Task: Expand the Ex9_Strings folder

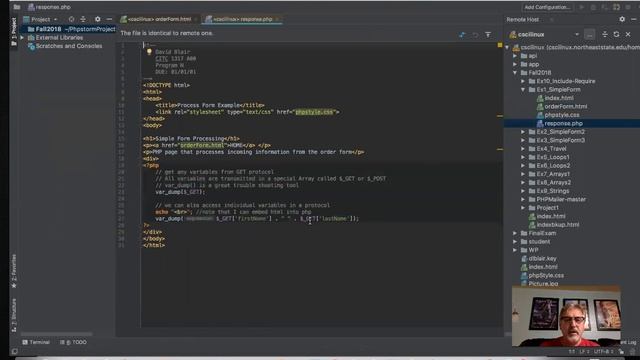Action: pos(523,191)
